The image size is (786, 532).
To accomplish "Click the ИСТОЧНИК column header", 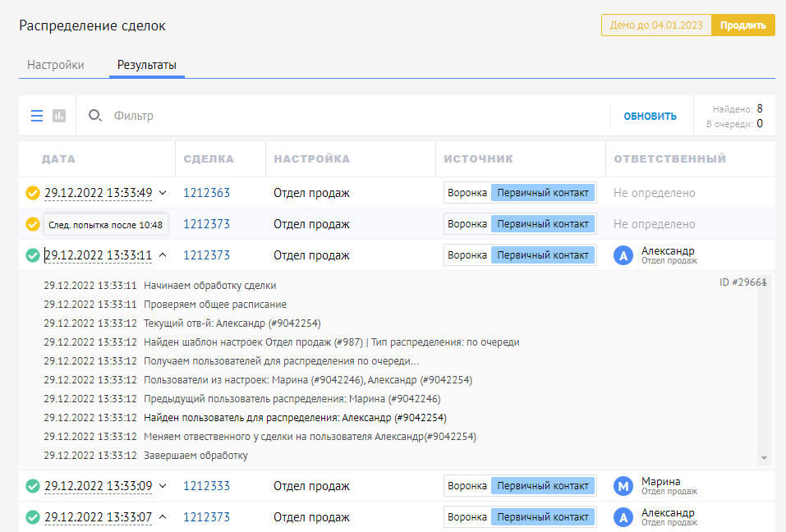I will tap(478, 158).
